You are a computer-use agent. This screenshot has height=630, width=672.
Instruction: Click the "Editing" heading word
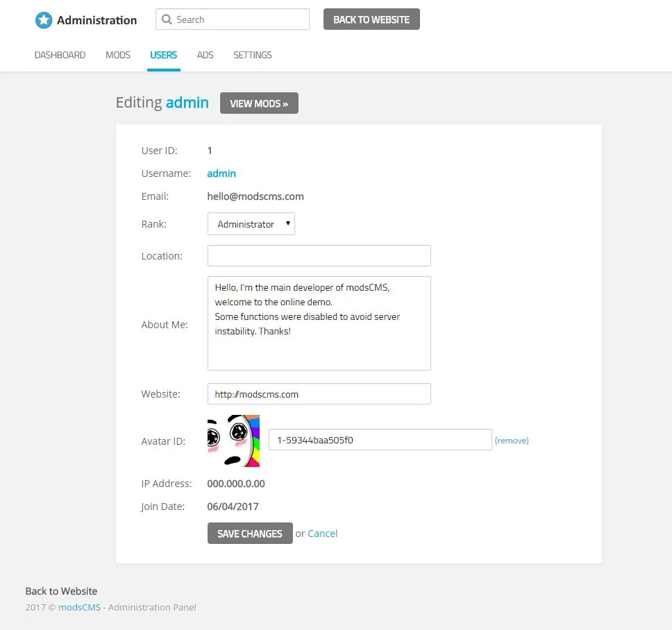click(139, 103)
